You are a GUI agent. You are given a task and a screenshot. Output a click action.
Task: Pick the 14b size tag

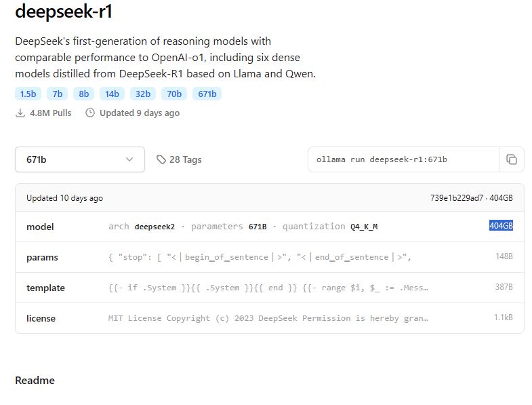click(112, 94)
